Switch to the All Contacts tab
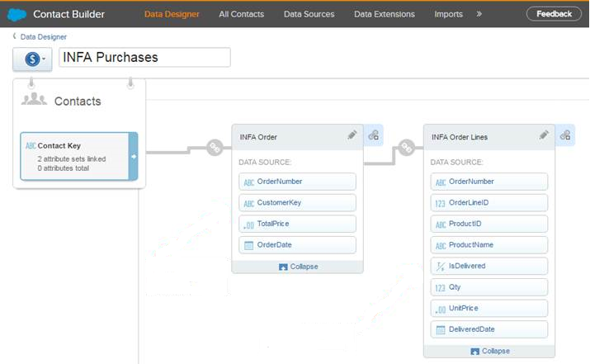The height and width of the screenshot is (364, 590). coord(241,14)
